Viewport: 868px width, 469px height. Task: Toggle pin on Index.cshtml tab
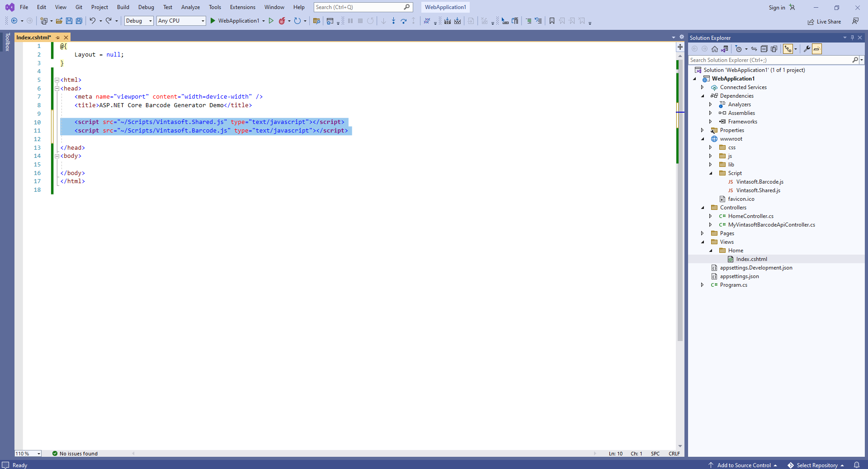click(58, 38)
